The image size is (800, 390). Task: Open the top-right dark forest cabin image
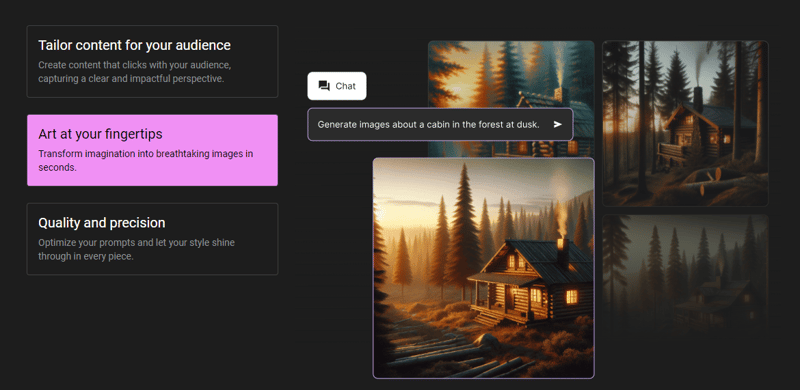[x=685, y=123]
